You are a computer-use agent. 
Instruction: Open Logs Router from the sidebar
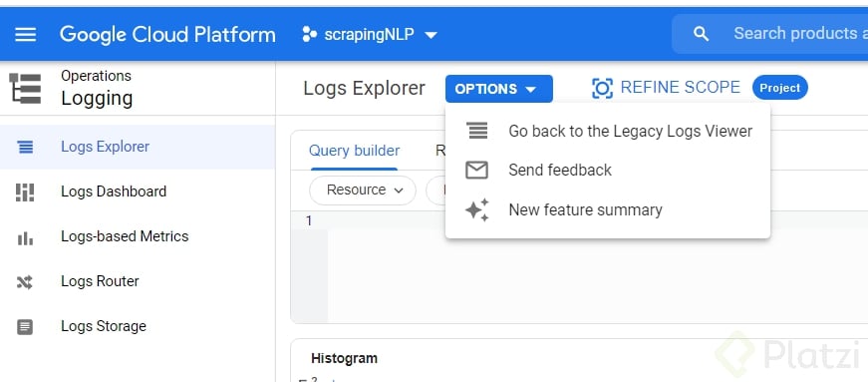click(x=138, y=281)
